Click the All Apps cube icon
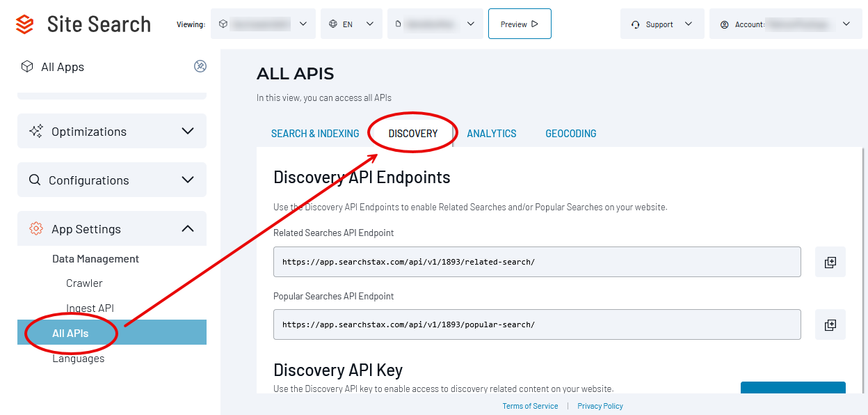 click(x=27, y=66)
